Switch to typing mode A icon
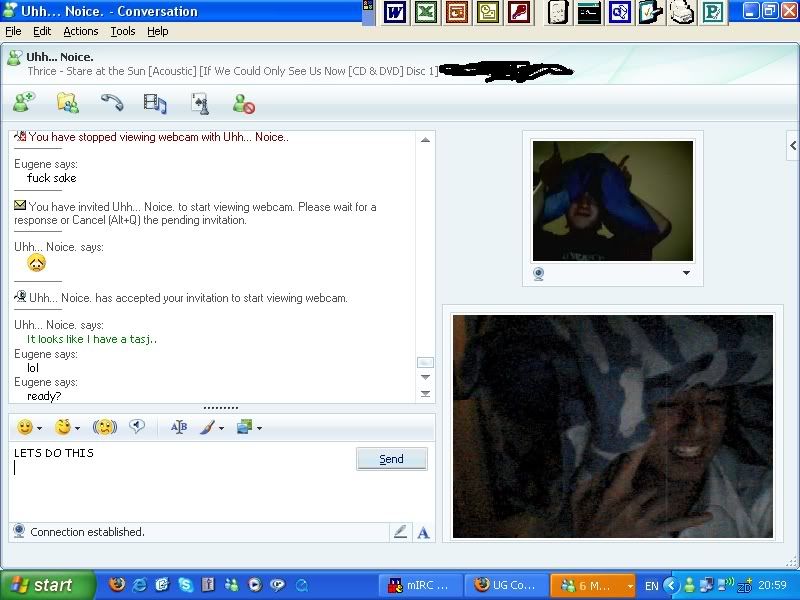Image resolution: width=800 pixels, height=600 pixels. [423, 533]
